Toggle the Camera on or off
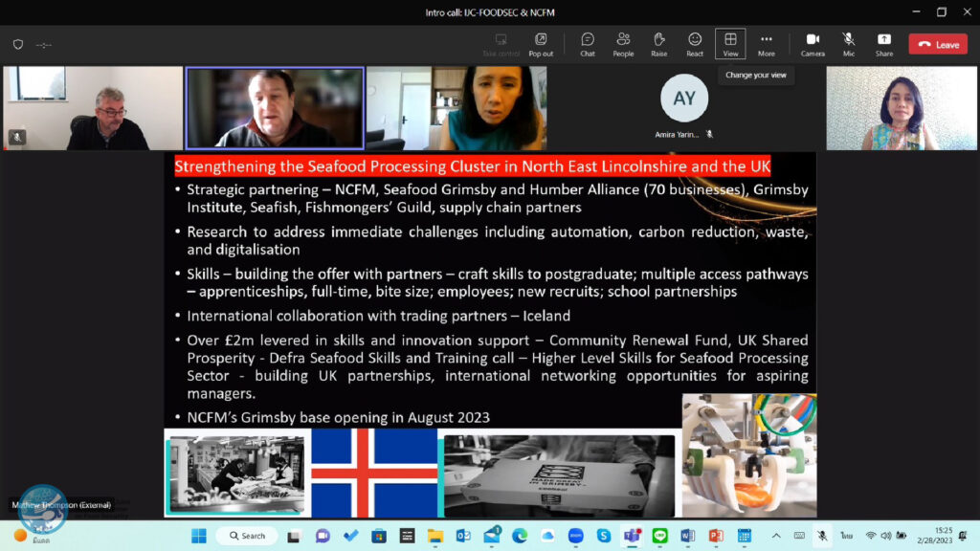The width and height of the screenshot is (980, 551). tap(813, 45)
